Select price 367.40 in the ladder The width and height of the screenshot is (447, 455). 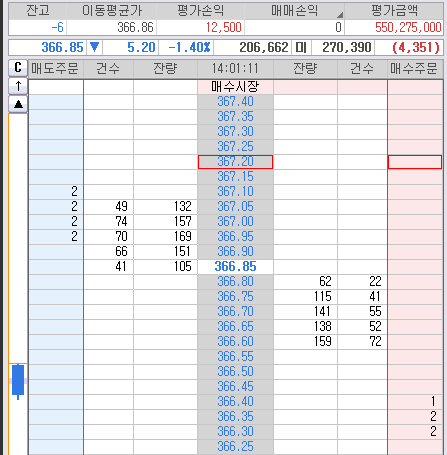tap(235, 101)
